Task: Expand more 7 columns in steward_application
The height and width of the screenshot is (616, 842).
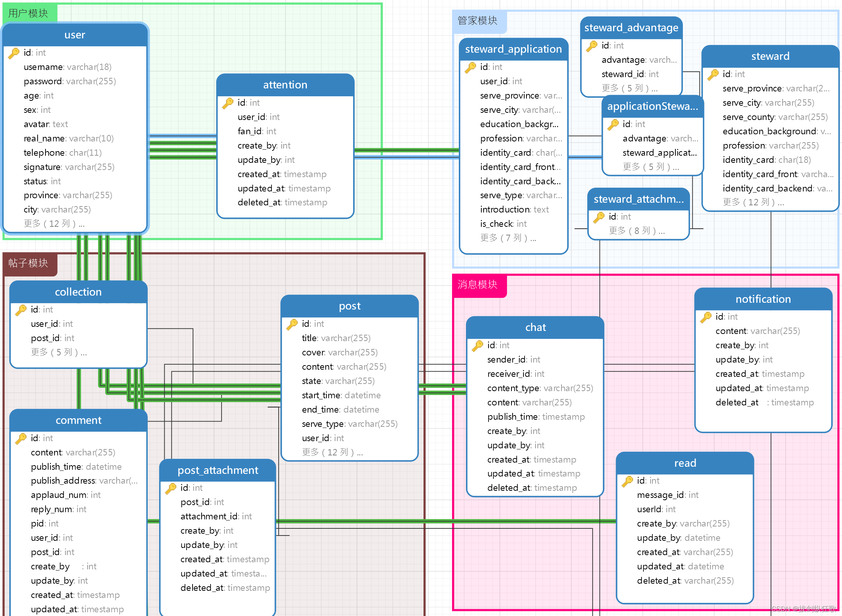Action: coord(508,238)
